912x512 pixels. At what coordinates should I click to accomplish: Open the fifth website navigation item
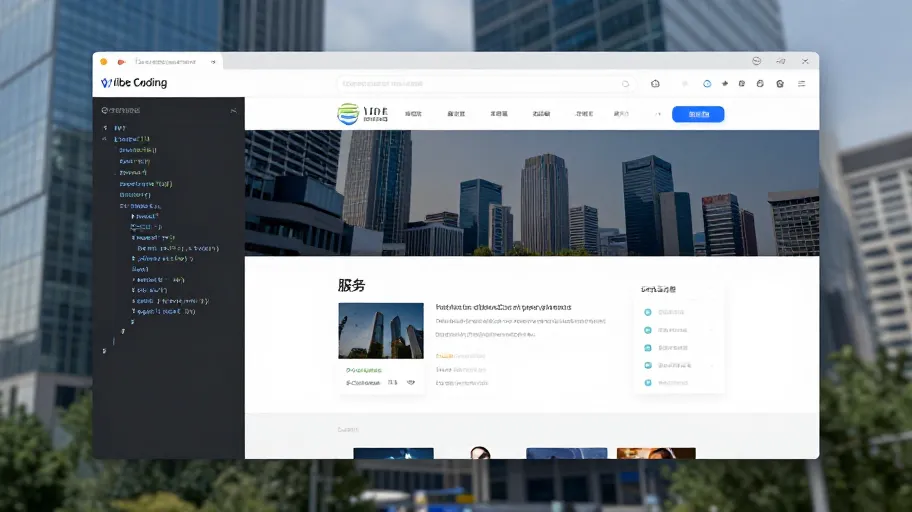pyautogui.click(x=584, y=114)
